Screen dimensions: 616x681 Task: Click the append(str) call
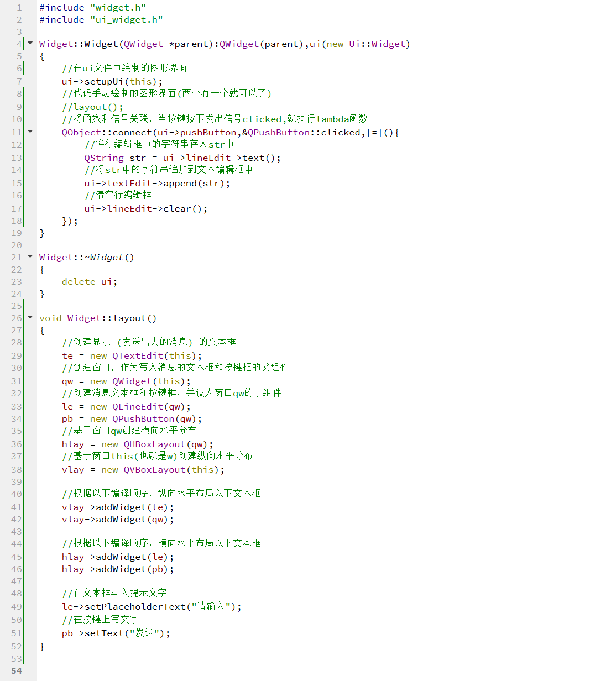pyautogui.click(x=194, y=183)
